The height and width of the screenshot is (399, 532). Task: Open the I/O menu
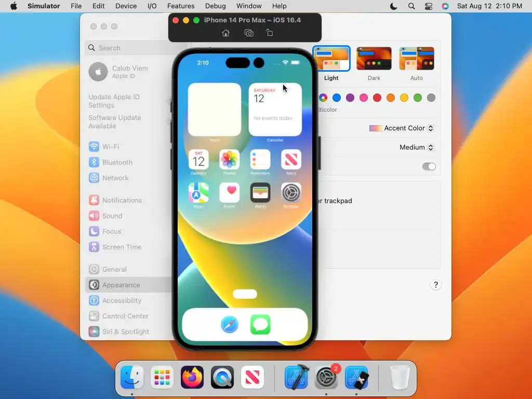(152, 6)
